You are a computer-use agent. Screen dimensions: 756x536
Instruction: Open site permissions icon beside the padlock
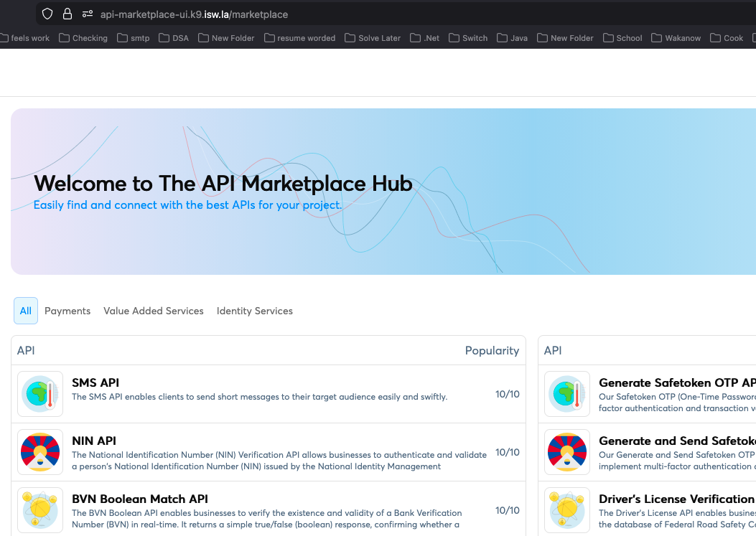click(88, 14)
